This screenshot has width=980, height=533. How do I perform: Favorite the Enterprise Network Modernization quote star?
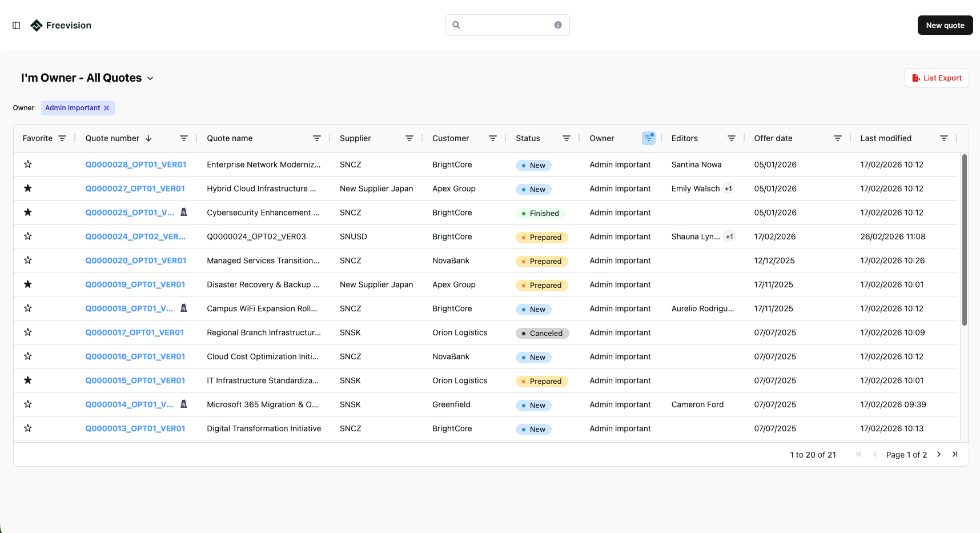(28, 165)
